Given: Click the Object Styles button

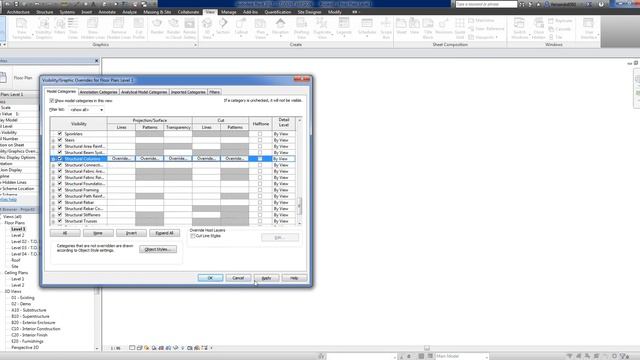Looking at the screenshot, I should pyautogui.click(x=158, y=249).
